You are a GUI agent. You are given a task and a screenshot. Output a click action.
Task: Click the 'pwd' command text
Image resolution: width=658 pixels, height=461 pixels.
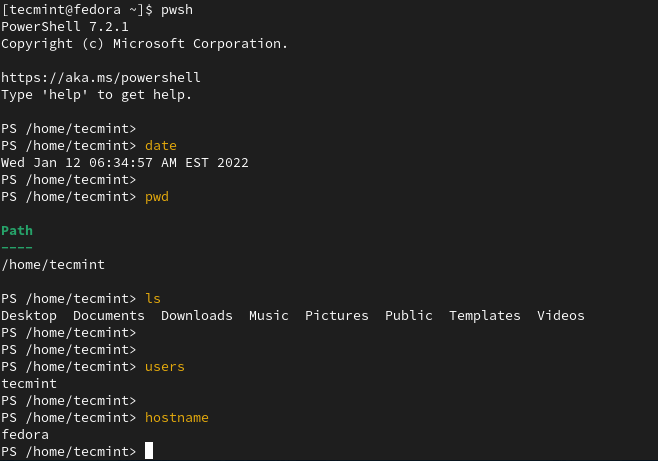click(x=157, y=196)
